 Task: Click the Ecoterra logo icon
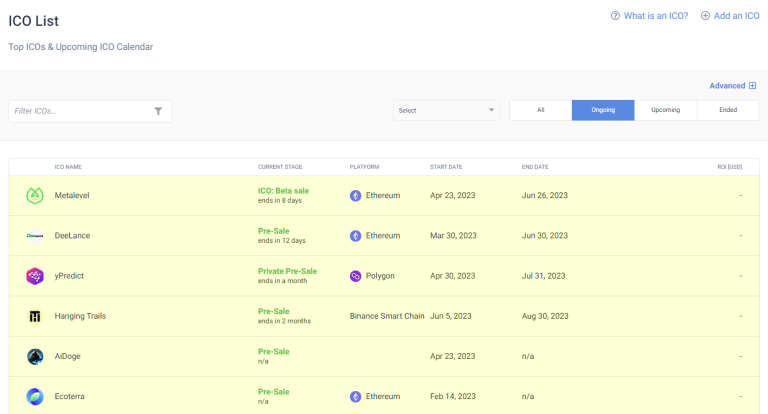pos(35,396)
